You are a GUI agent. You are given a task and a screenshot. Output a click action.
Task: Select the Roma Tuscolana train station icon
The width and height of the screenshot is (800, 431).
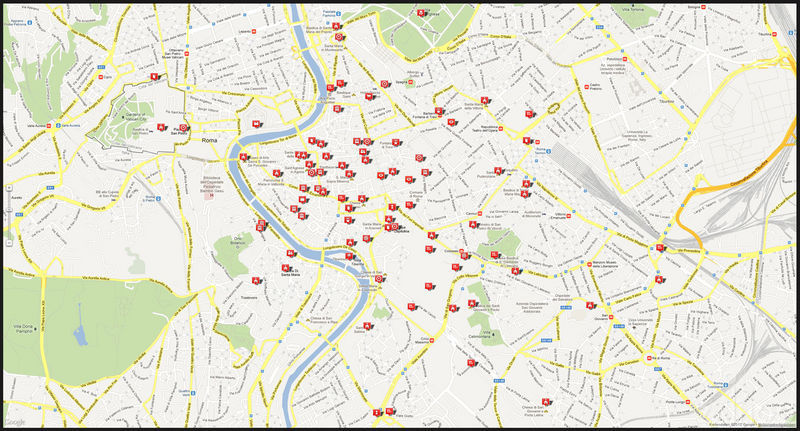coord(726,384)
